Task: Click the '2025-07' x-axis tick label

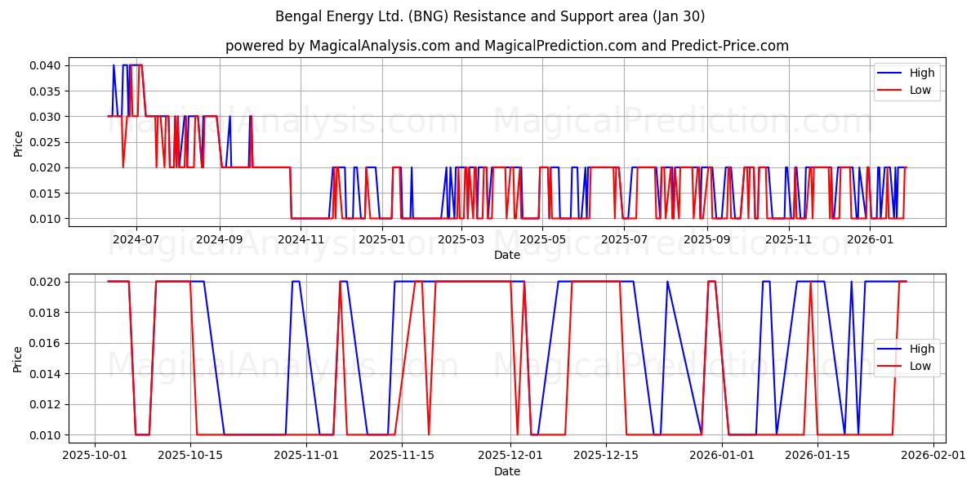Action: tap(625, 239)
